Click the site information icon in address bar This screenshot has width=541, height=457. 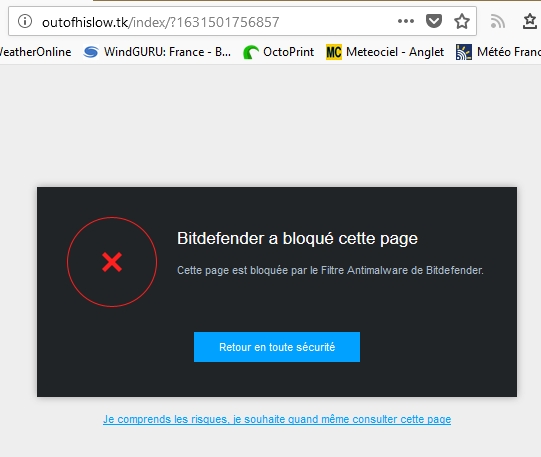[x=25, y=21]
